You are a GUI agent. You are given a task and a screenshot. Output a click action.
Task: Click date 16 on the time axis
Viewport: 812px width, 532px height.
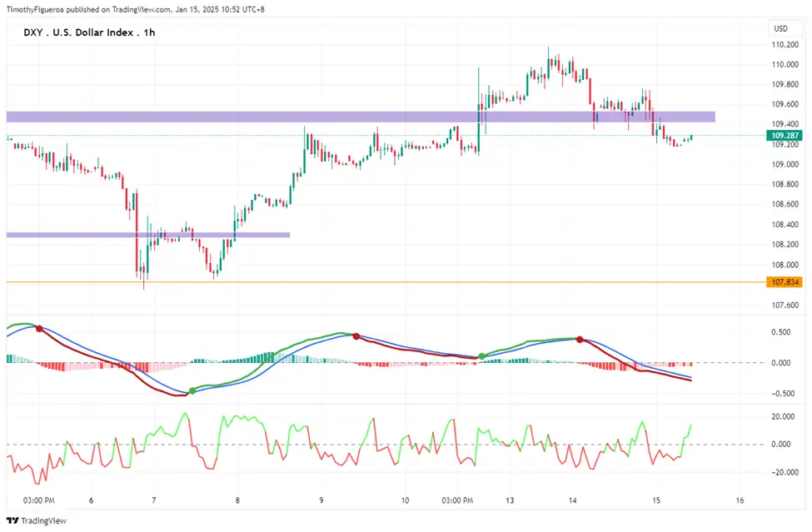click(x=740, y=500)
